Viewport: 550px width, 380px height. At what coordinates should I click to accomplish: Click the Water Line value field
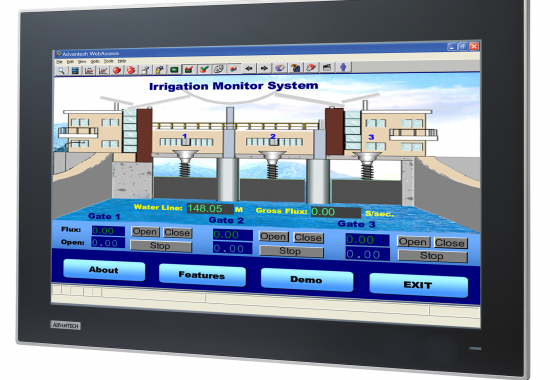[x=210, y=209]
